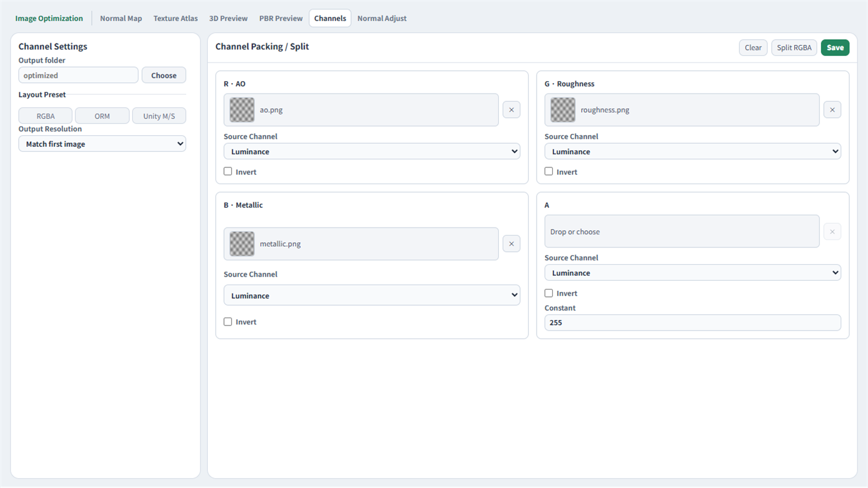
Task: Open the Output Resolution dropdown
Action: pyautogui.click(x=102, y=144)
